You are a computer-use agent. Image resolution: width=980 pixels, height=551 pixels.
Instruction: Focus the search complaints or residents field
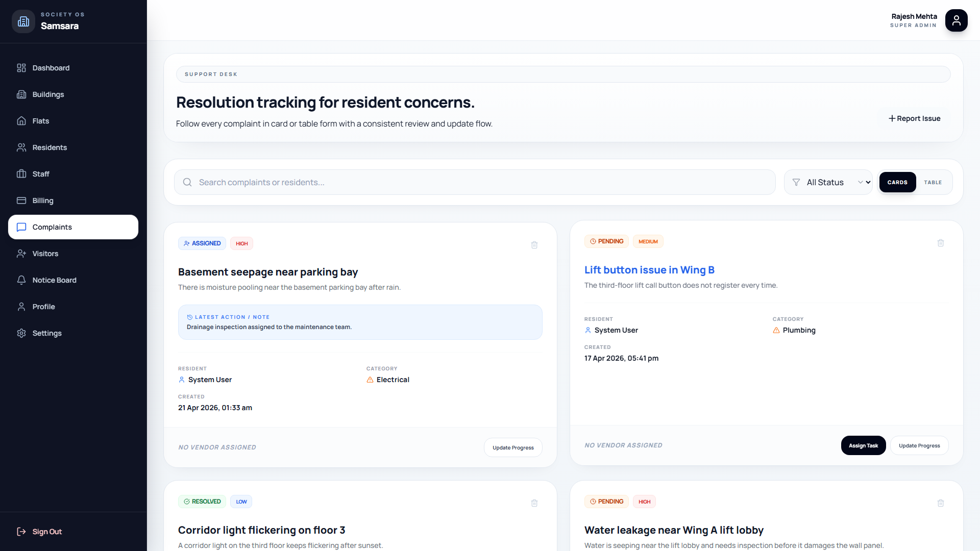click(x=480, y=182)
